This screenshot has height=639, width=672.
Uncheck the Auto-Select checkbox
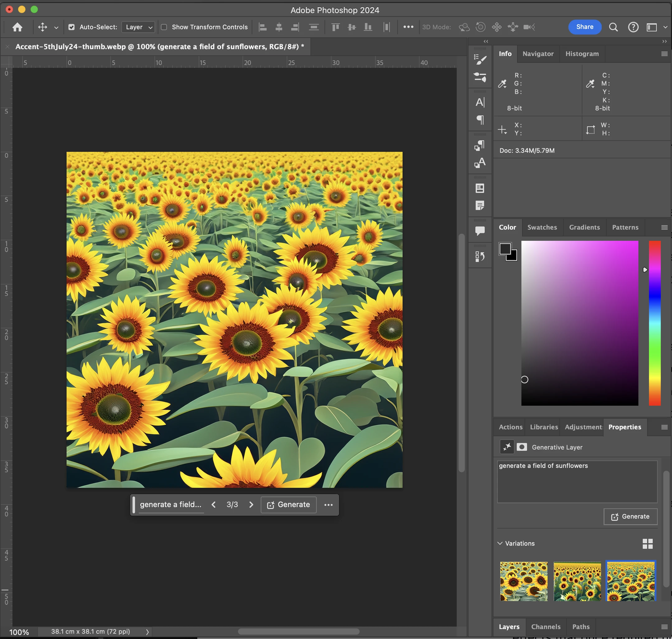click(x=72, y=27)
